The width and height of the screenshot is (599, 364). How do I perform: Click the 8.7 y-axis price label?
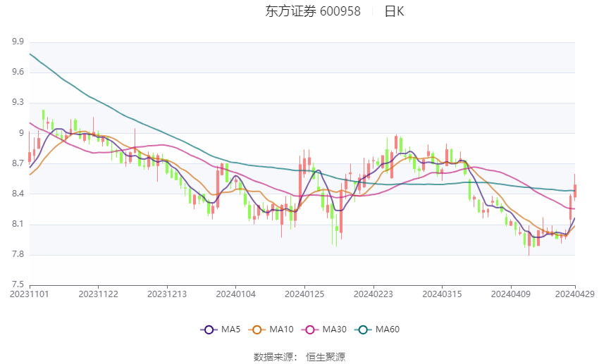tap(18, 163)
